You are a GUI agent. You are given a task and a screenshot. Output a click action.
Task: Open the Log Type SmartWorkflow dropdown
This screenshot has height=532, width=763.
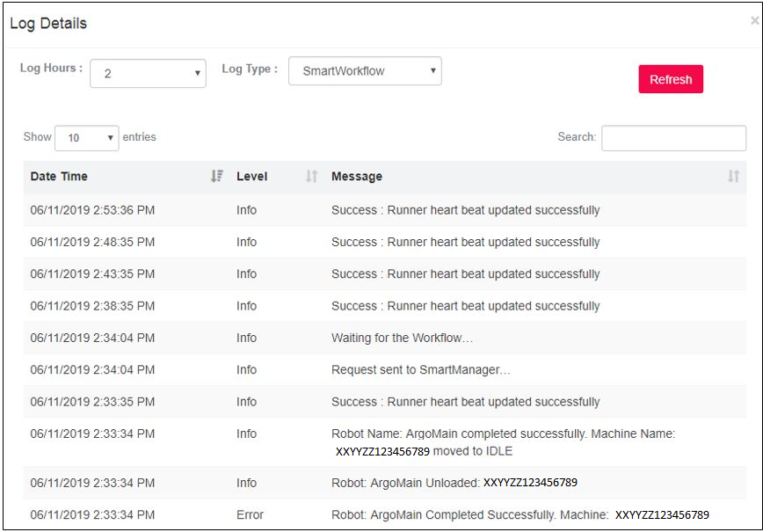coord(365,71)
